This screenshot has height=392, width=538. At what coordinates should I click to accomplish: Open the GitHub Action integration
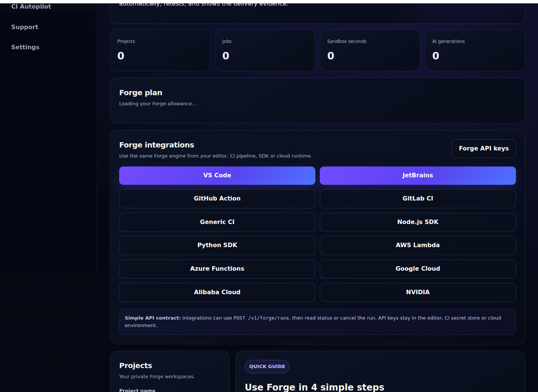coord(217,199)
